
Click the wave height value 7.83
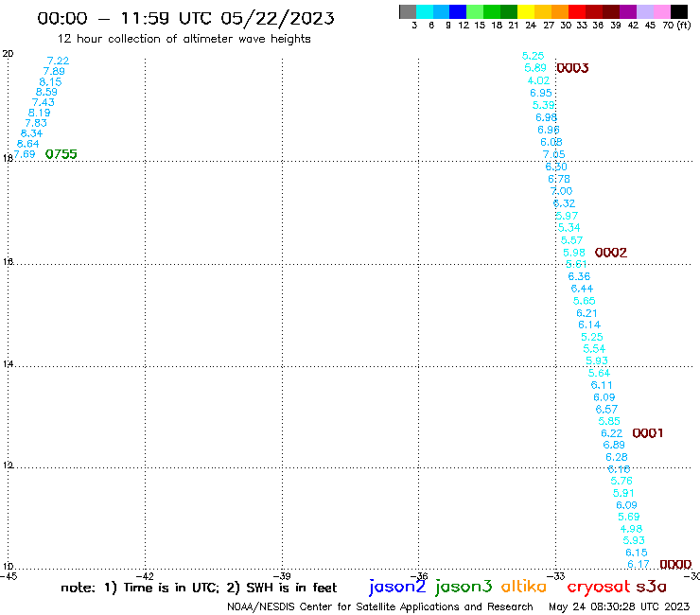pyautogui.click(x=36, y=123)
